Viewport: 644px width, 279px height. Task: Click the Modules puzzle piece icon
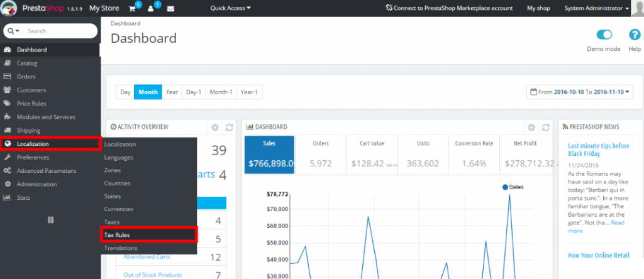(7, 117)
